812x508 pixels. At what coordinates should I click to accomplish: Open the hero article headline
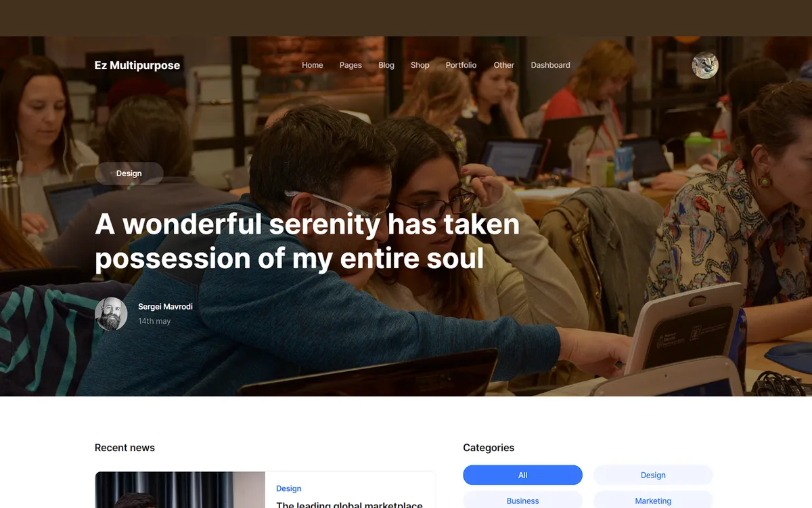coord(307,241)
